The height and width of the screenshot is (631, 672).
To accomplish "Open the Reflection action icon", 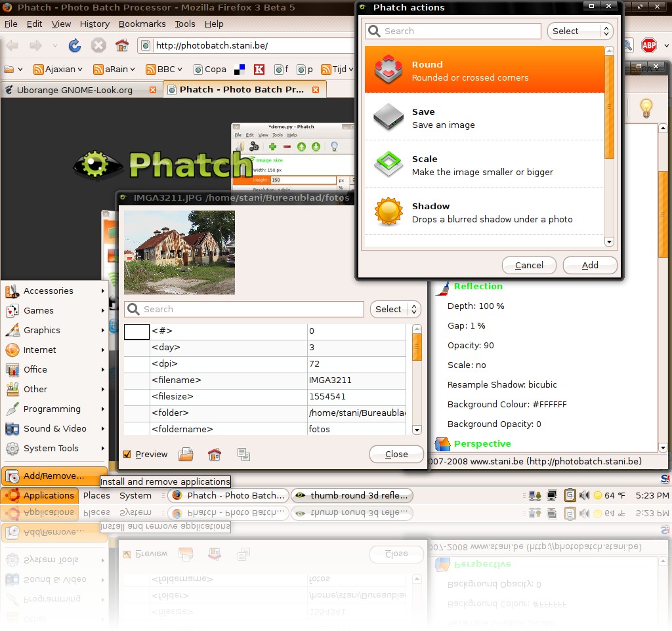I will coord(443,289).
